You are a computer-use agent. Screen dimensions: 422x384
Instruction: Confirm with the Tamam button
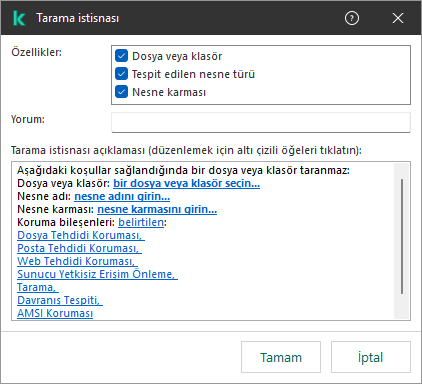pos(281,357)
